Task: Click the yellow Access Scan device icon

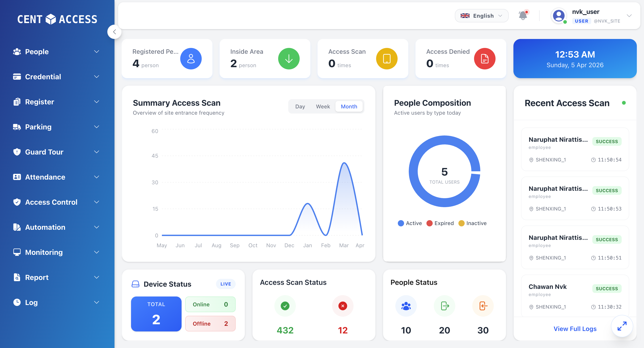Action: [386, 59]
